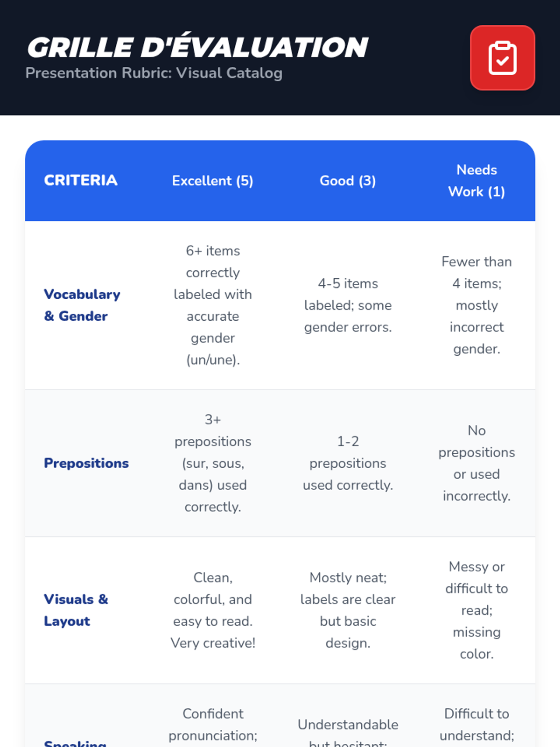Click the GRILLE D'ÉVALUATION title
Screen dimensions: 560x747
click(197, 47)
